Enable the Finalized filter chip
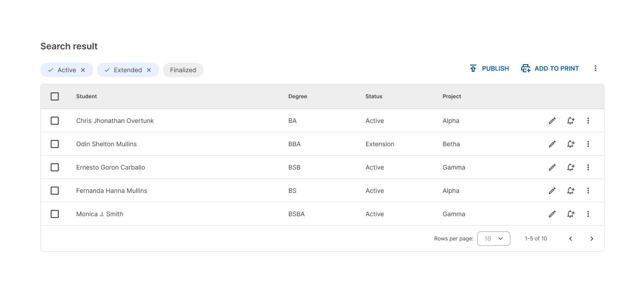 point(183,70)
